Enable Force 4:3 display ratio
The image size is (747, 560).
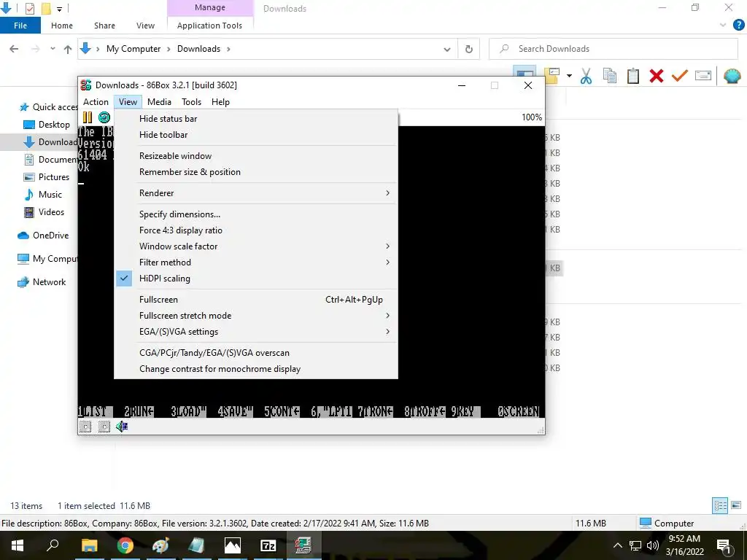(256, 230)
